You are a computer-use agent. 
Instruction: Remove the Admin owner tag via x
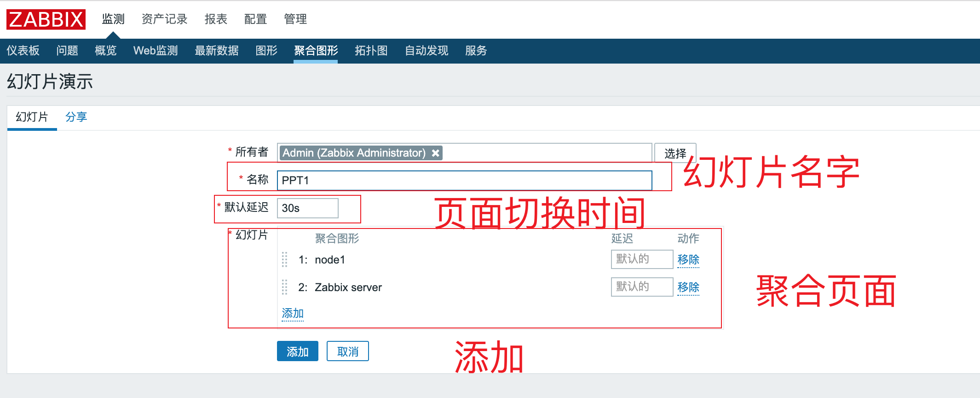435,153
